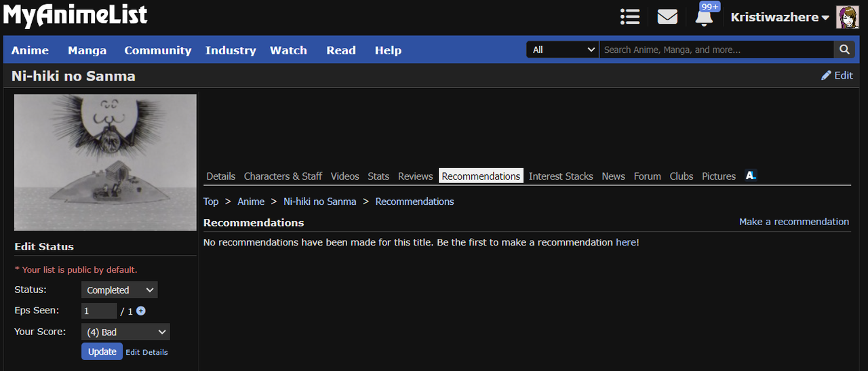Click the MyAnimeList logo

pyautogui.click(x=75, y=15)
